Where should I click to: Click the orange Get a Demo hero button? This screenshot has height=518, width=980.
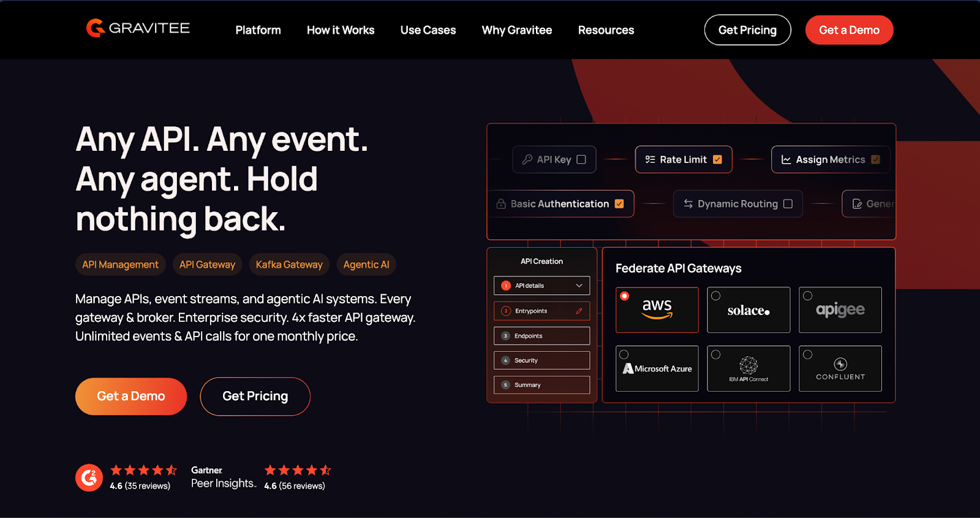[131, 396]
